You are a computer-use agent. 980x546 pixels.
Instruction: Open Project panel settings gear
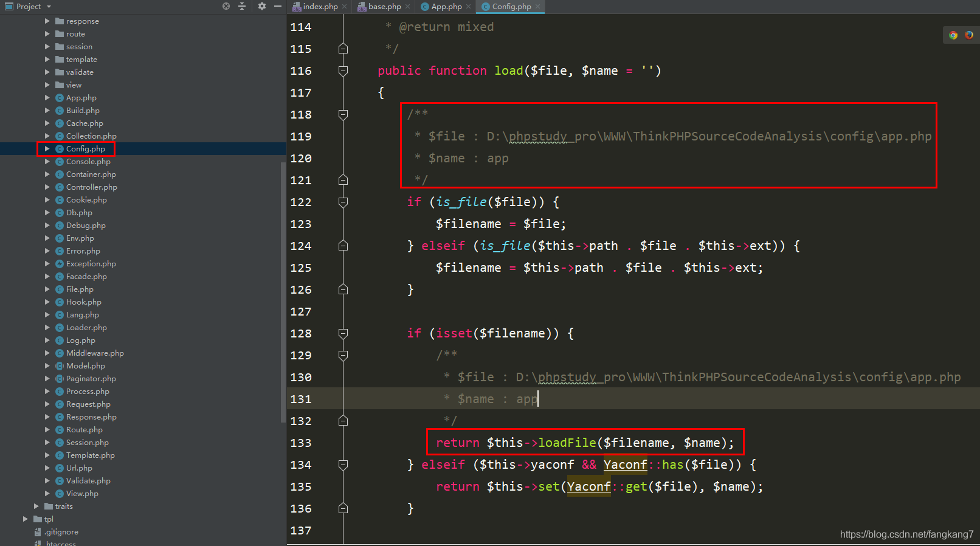(x=262, y=6)
